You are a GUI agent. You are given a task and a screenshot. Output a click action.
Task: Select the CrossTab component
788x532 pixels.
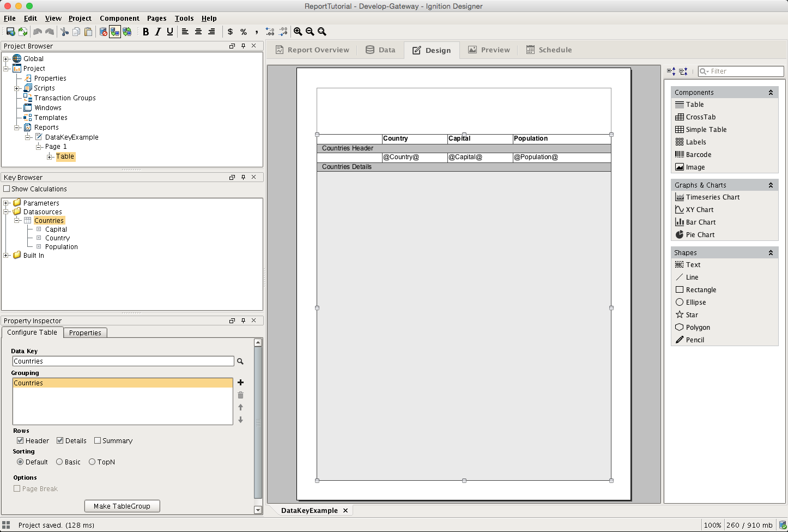click(x=700, y=117)
